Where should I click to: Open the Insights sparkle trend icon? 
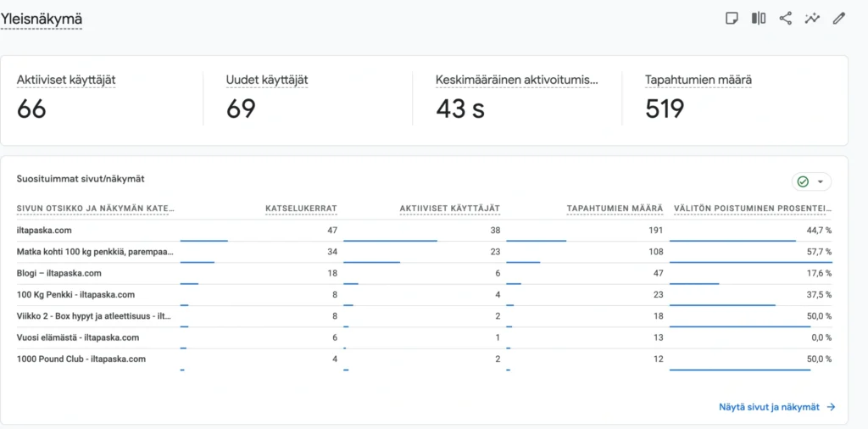(x=812, y=19)
